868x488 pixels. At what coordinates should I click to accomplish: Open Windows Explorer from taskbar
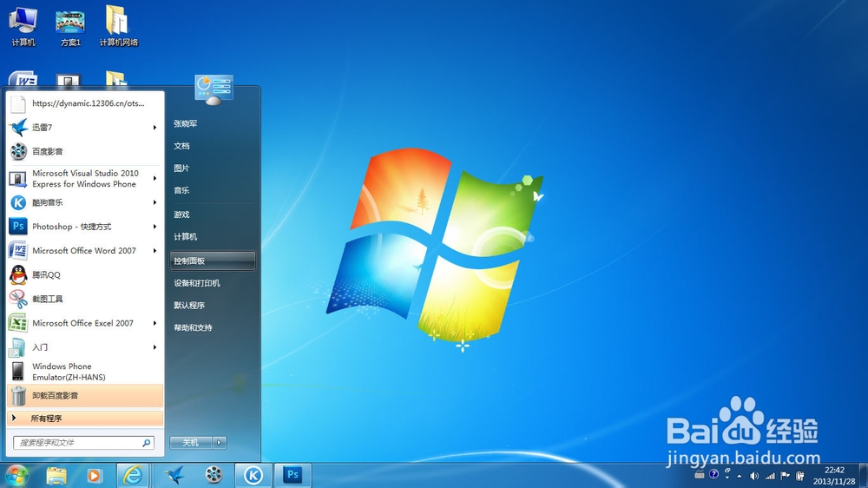56,475
